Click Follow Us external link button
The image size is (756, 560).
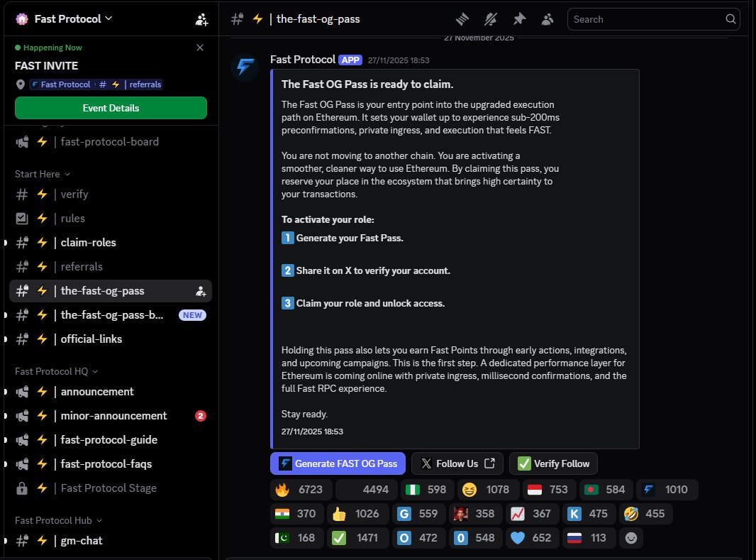click(x=457, y=463)
